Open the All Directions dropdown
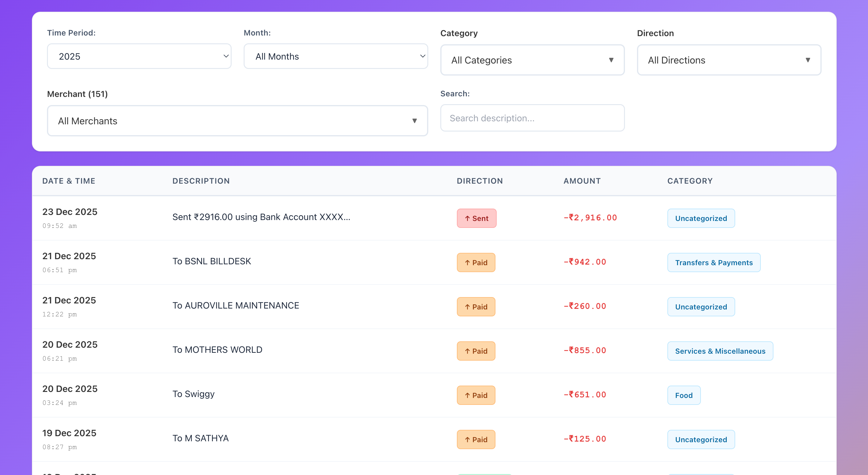 [x=729, y=60]
